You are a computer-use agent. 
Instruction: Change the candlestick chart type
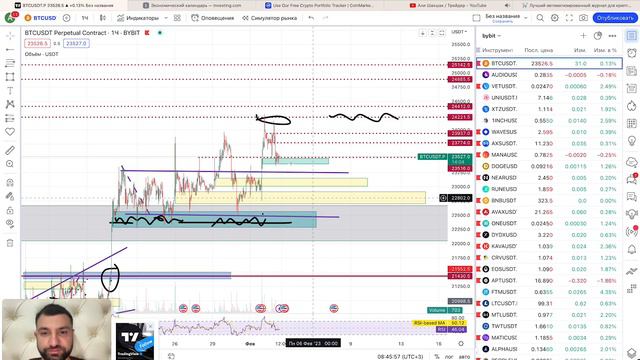[x=103, y=18]
